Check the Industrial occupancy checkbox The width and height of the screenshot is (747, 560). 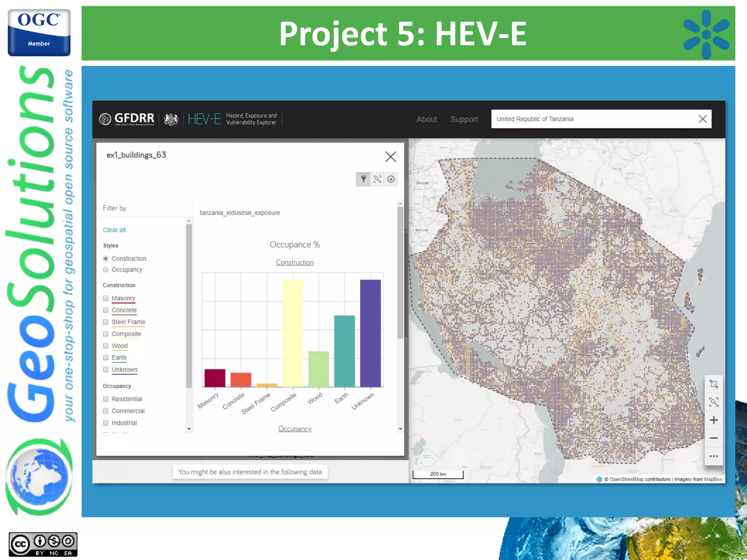106,423
